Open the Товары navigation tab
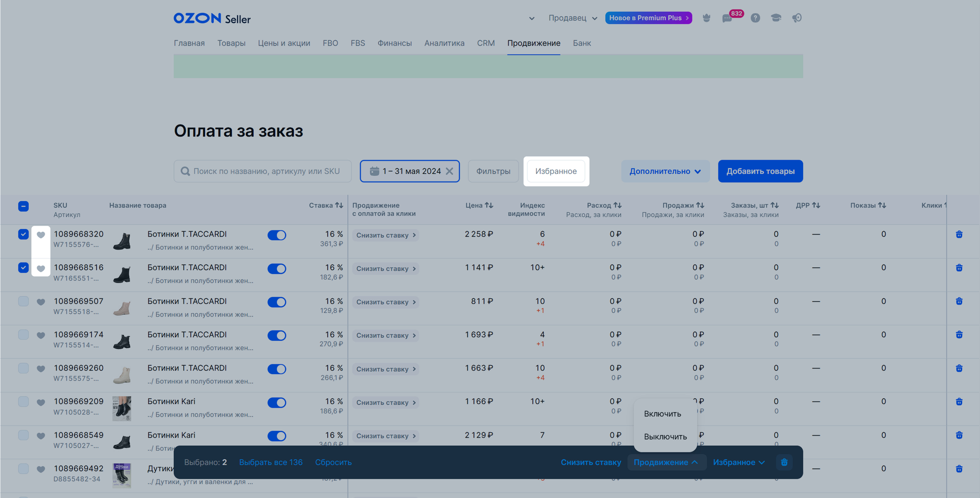Screen dimensions: 980x498 [x=231, y=43]
